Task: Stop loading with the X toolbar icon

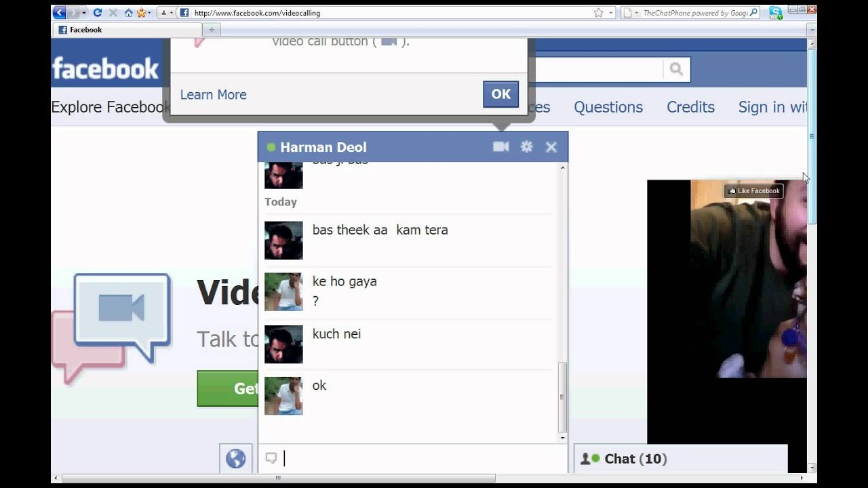Action: point(113,12)
